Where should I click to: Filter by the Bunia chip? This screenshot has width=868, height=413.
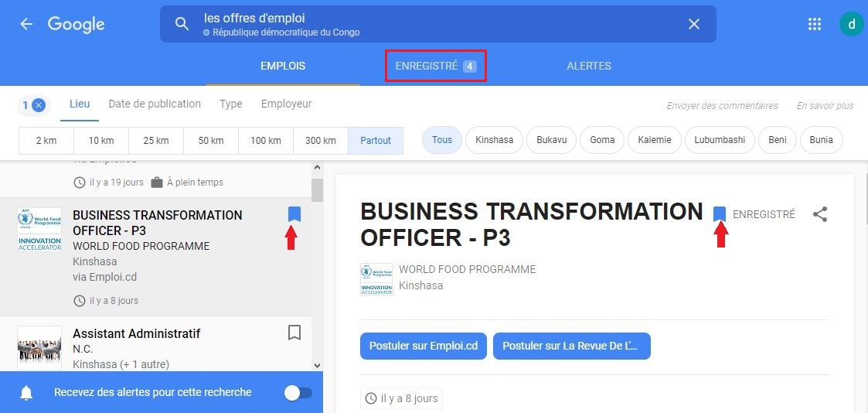click(x=821, y=140)
